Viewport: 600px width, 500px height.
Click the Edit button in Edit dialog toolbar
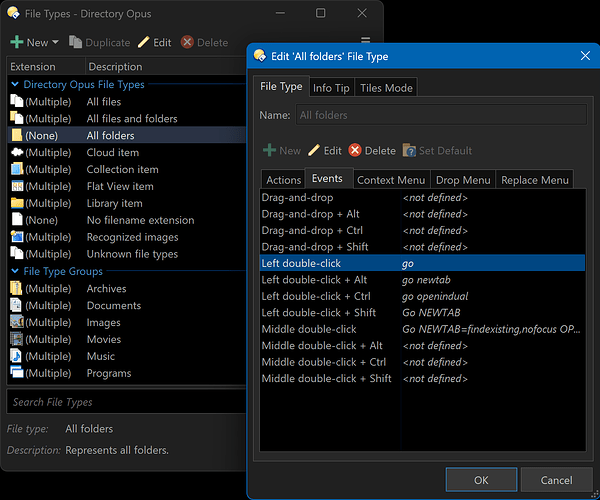point(325,151)
